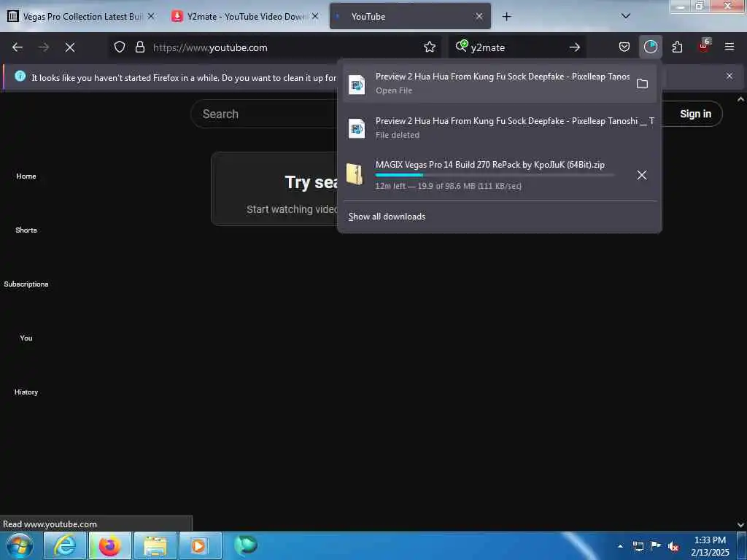Open the taskbar clock and date
747x560 pixels.
(710, 546)
